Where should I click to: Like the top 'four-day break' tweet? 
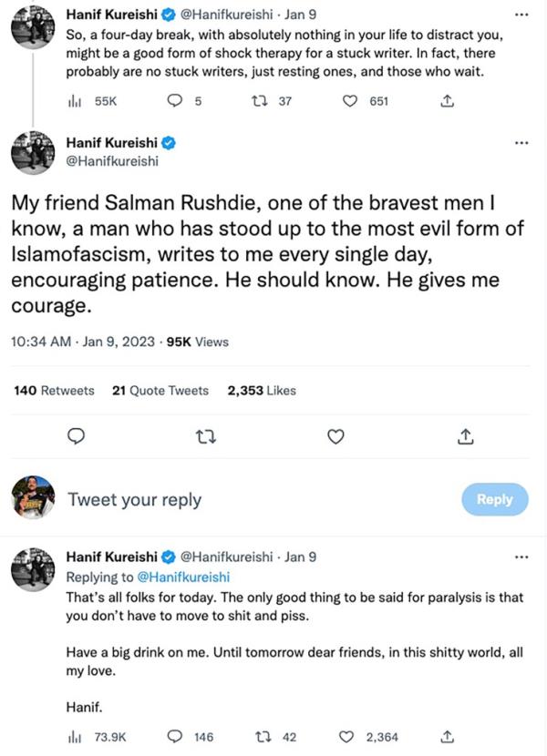348,101
